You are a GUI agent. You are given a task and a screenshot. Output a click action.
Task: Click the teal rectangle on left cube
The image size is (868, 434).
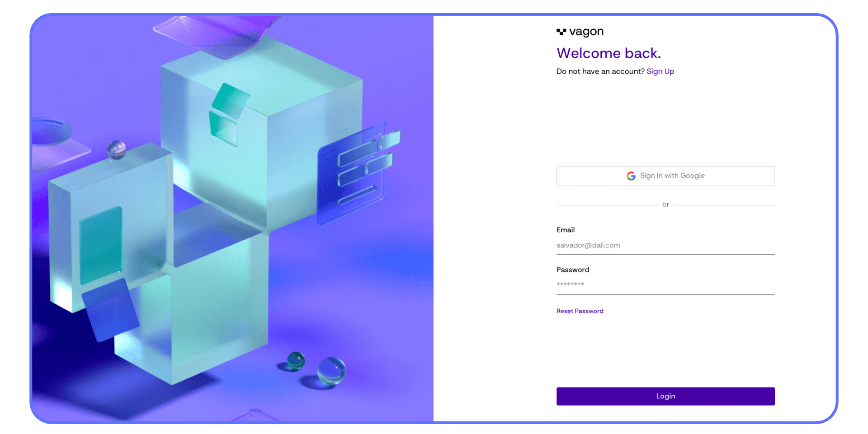click(x=101, y=245)
